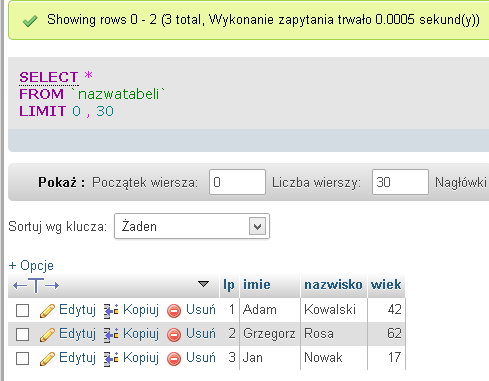Click Usuń link in Jan's row
489x381 pixels.
[201, 358]
